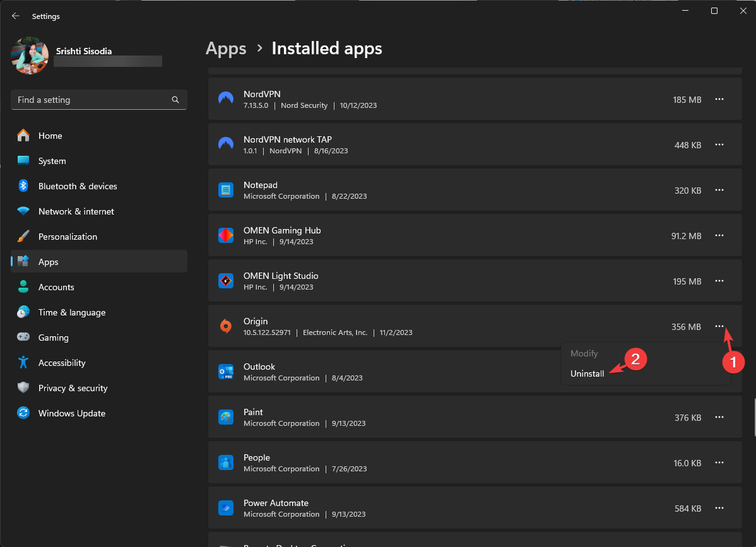Open Personalization settings page
756x547 pixels.
pos(99,237)
